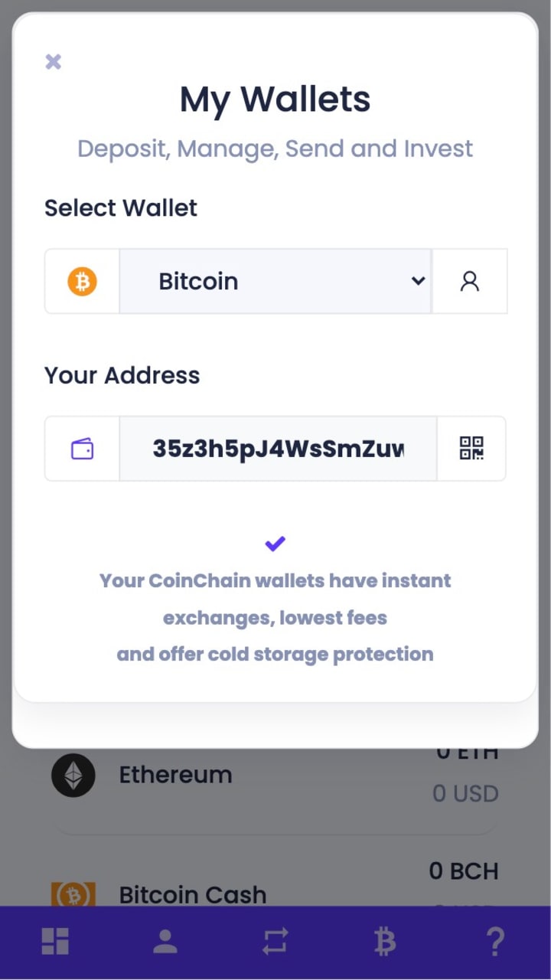Click the Deposit, Manage, Send and Invest subtitle

pyautogui.click(x=275, y=149)
